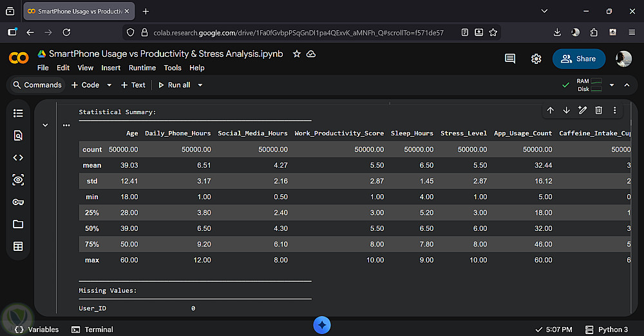Screen dimensions: 644x336
Task: Star the notebook title
Action: click(x=296, y=54)
